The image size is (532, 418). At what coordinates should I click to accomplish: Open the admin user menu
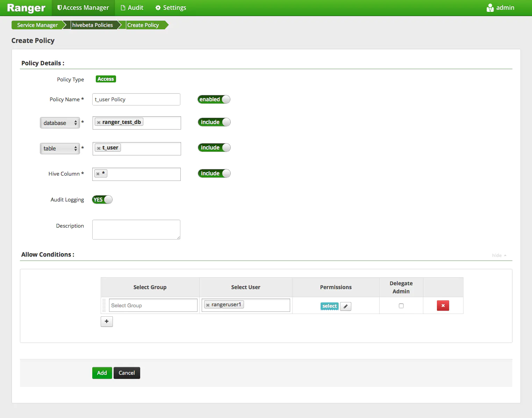point(500,8)
